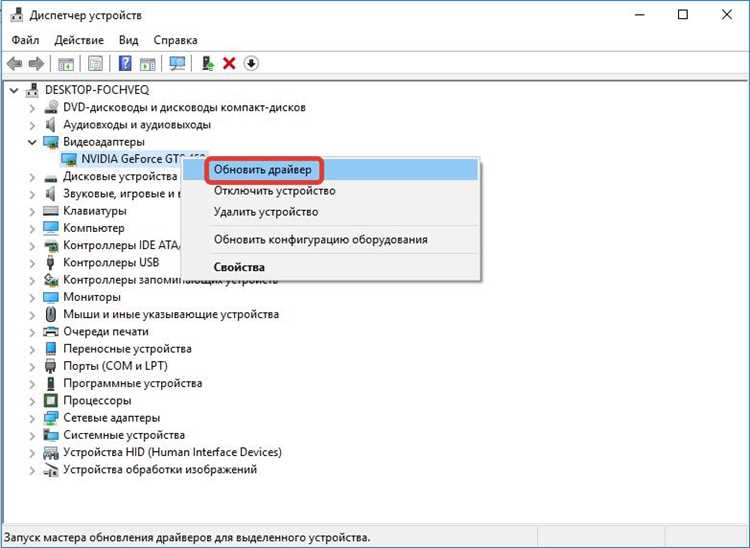Click the Процессоры chip icon
Viewport: 750px width, 548px height.
(x=51, y=400)
